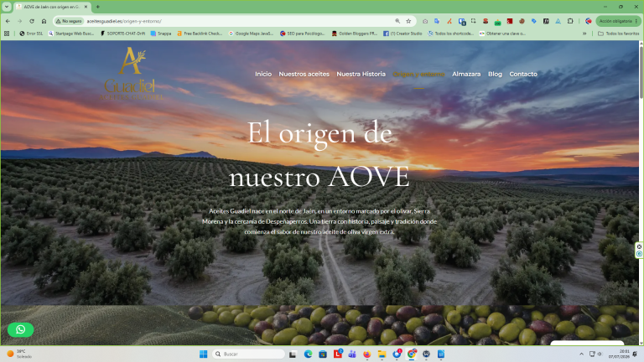Open the SOPORTE-CHAT-Drift bookmark

point(122,34)
